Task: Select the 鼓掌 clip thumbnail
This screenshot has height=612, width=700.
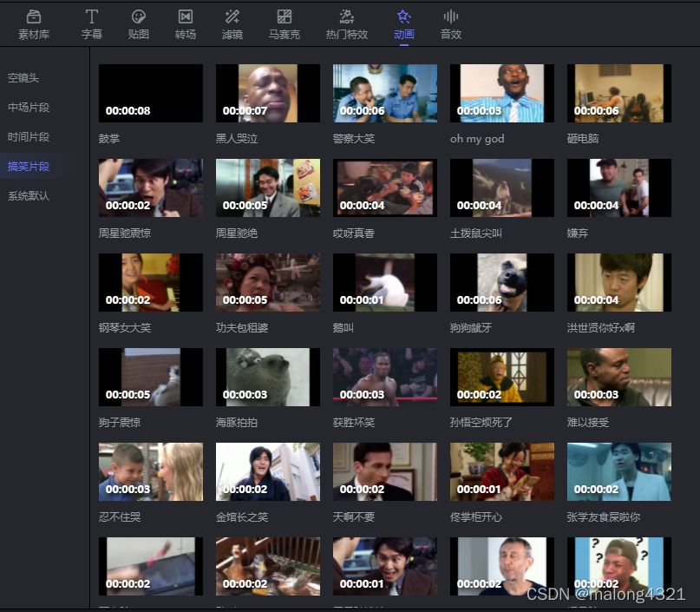Action: click(x=151, y=94)
